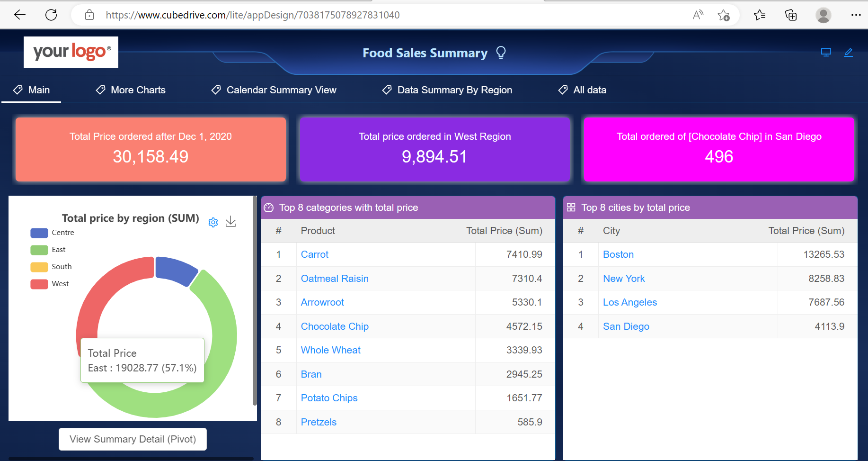Click the tag icon next to Main
The image size is (868, 461).
18,90
